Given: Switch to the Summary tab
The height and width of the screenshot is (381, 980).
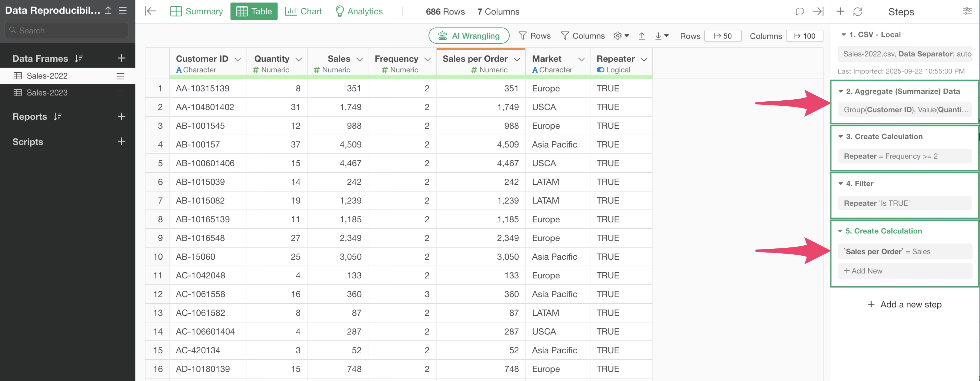Looking at the screenshot, I should pyautogui.click(x=197, y=11).
